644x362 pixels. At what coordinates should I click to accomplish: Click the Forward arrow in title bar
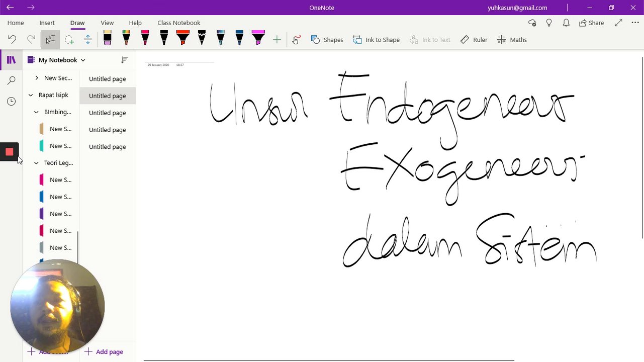click(x=31, y=8)
